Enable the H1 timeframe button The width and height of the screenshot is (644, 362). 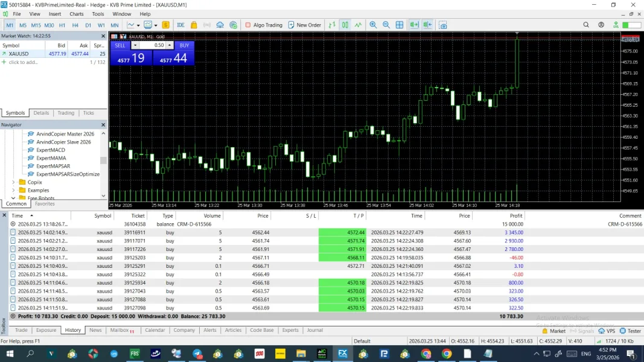click(x=62, y=25)
